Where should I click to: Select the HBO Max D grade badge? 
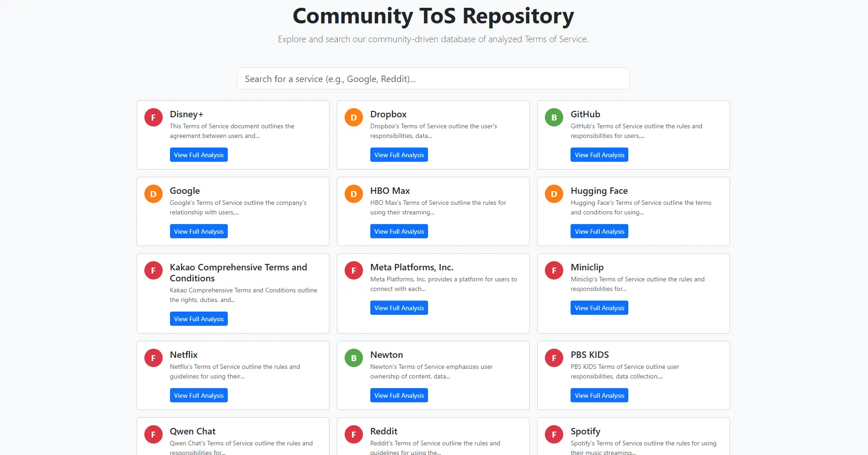(354, 194)
